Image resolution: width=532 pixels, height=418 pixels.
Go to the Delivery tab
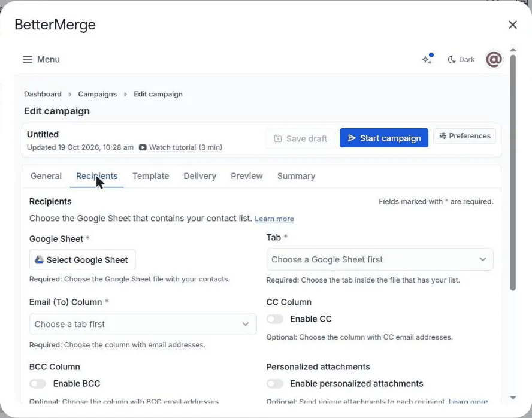coord(200,176)
